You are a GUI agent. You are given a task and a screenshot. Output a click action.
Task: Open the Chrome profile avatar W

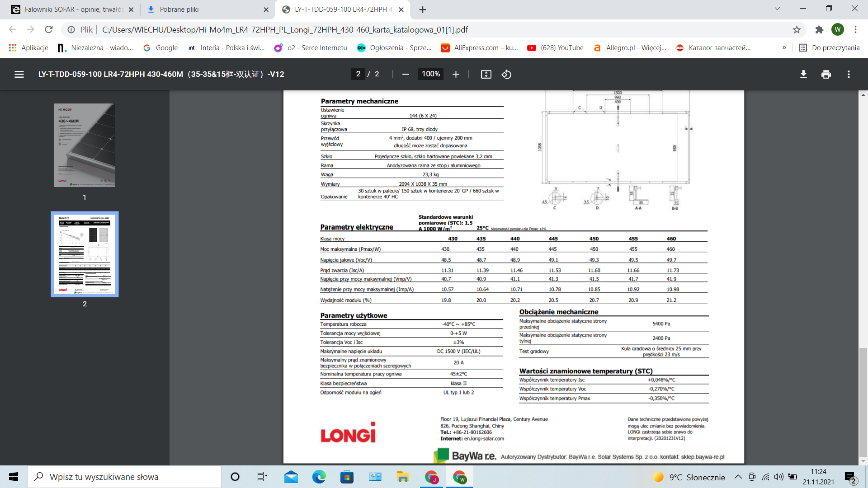(837, 29)
